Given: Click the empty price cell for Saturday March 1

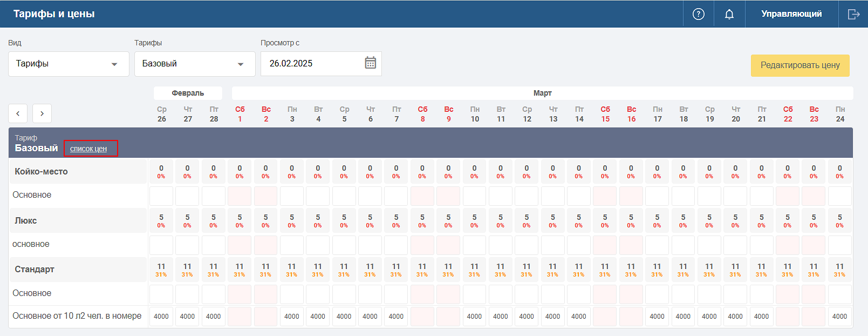Looking at the screenshot, I should (240, 317).
